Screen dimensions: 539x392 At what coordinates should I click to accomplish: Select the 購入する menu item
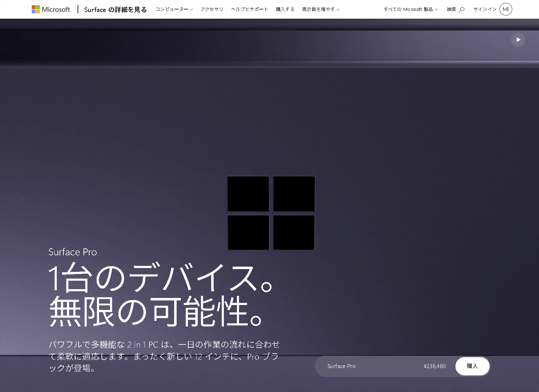pos(285,9)
